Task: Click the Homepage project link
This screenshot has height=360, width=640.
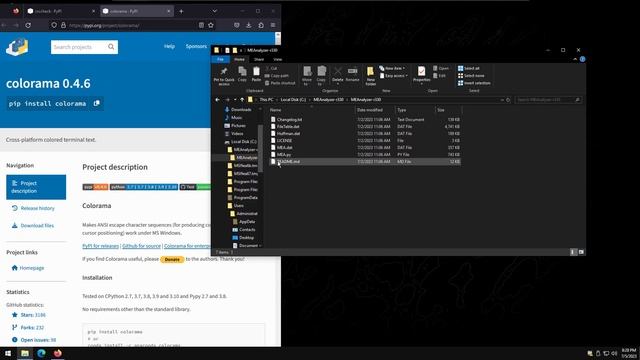Action: click(x=28, y=268)
